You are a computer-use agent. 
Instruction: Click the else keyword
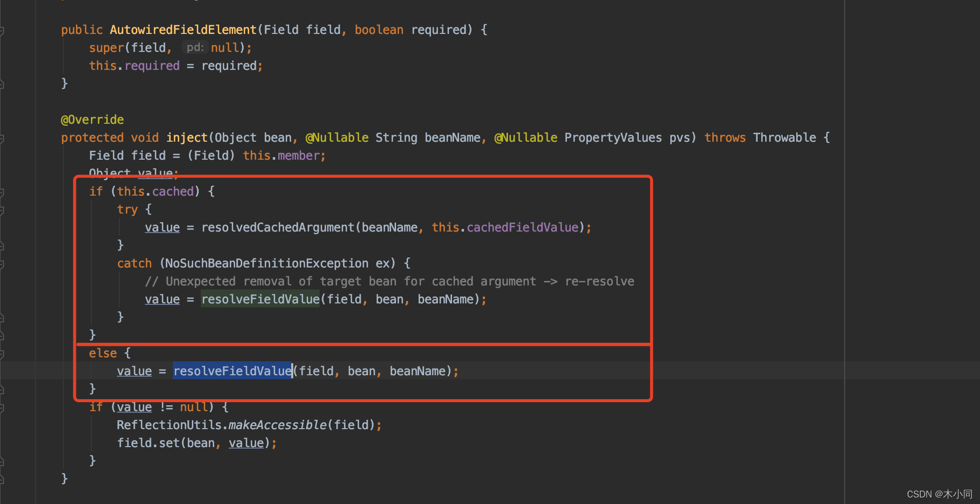tap(103, 353)
